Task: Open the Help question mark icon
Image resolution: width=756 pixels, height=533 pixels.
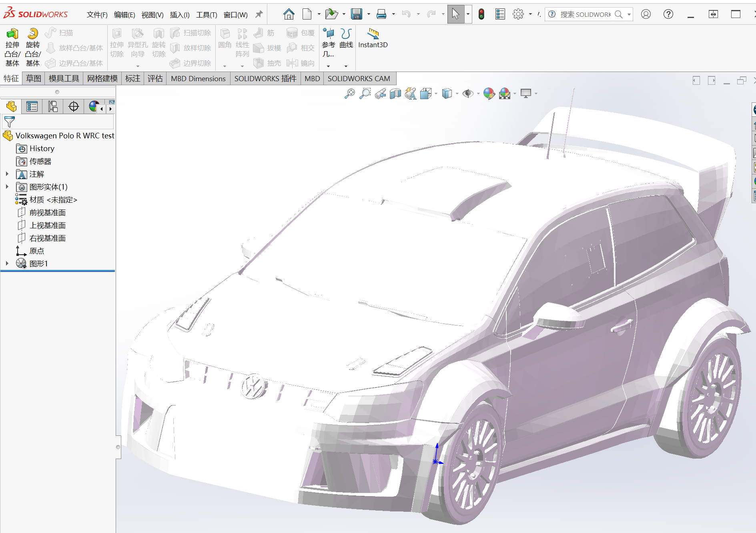Action: pos(668,14)
